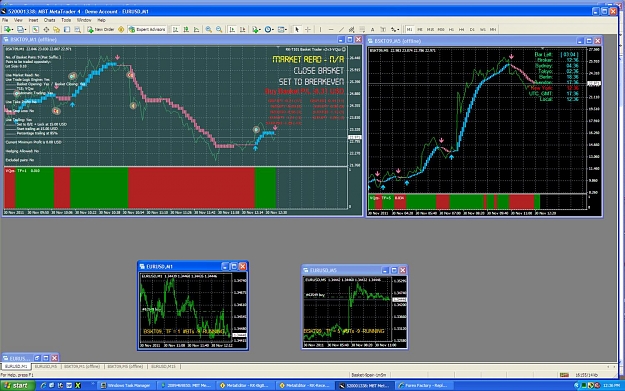Launch Excel from the Quick Launch bar
Screen dimensions: 625x391
point(78,385)
